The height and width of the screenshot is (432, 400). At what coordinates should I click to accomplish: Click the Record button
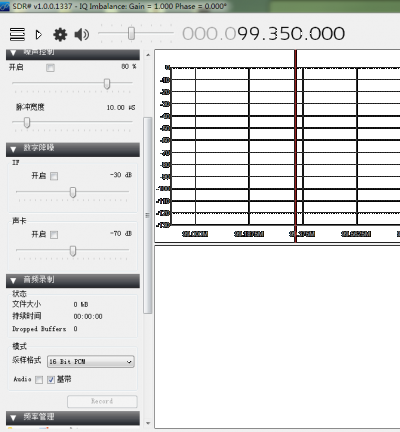point(102,401)
